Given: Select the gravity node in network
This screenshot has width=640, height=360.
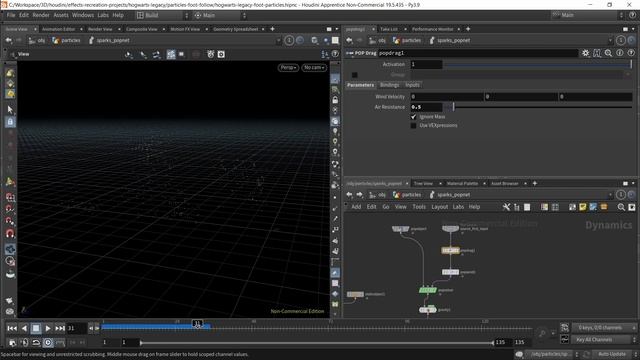Looking at the screenshot, I should click(x=428, y=310).
